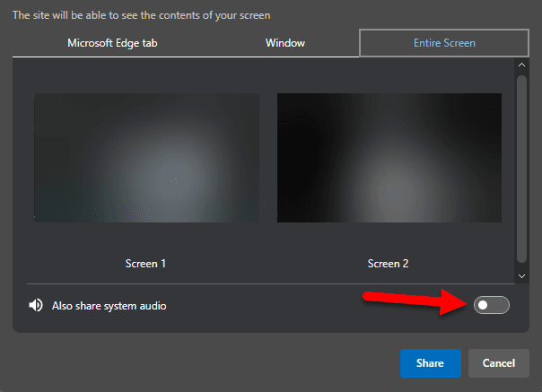Viewport: 542px width, 392px height.
Task: Click the 'Screen 2' caption text
Action: [389, 264]
